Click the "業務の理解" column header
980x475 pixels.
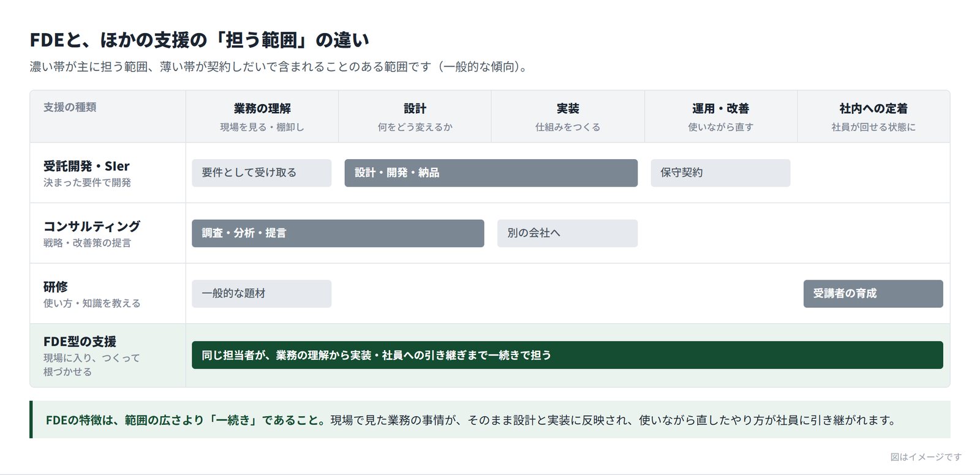pos(262,108)
